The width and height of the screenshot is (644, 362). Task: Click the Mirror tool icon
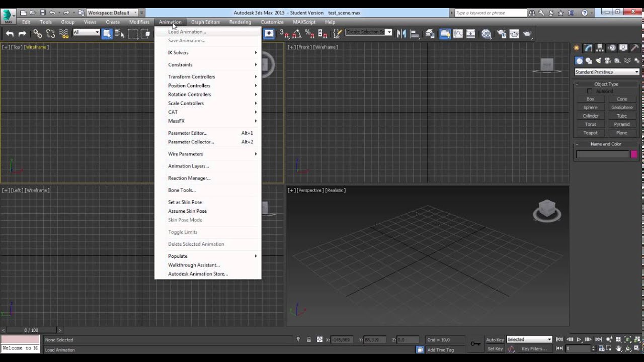click(401, 34)
